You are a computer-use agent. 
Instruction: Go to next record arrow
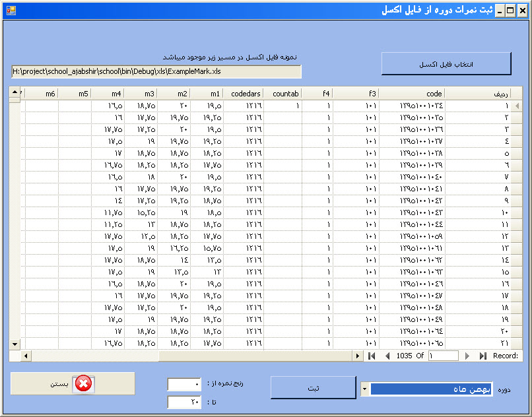(467, 356)
